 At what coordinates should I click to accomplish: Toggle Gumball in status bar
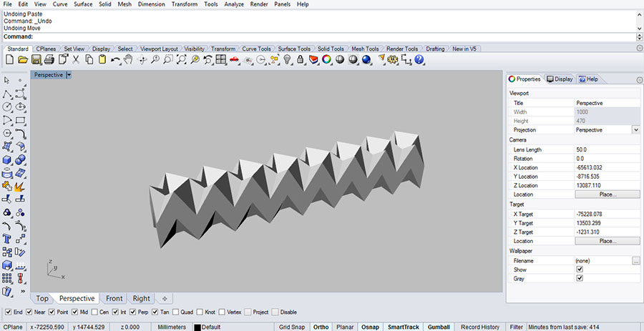pyautogui.click(x=439, y=327)
